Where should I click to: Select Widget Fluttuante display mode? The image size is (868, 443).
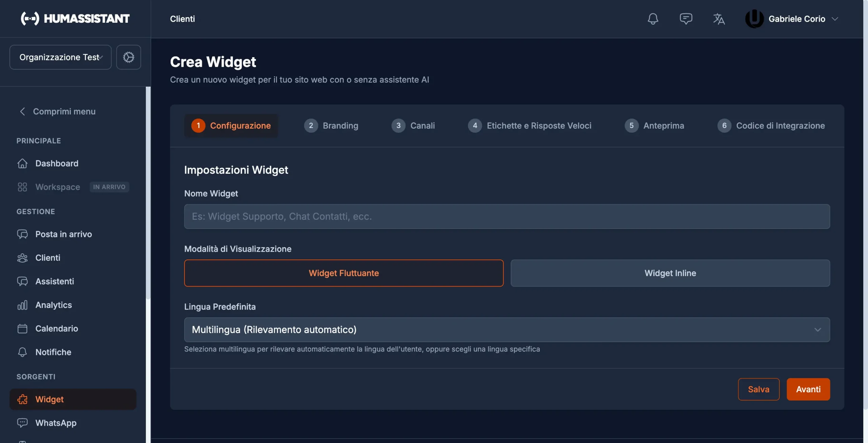point(343,273)
